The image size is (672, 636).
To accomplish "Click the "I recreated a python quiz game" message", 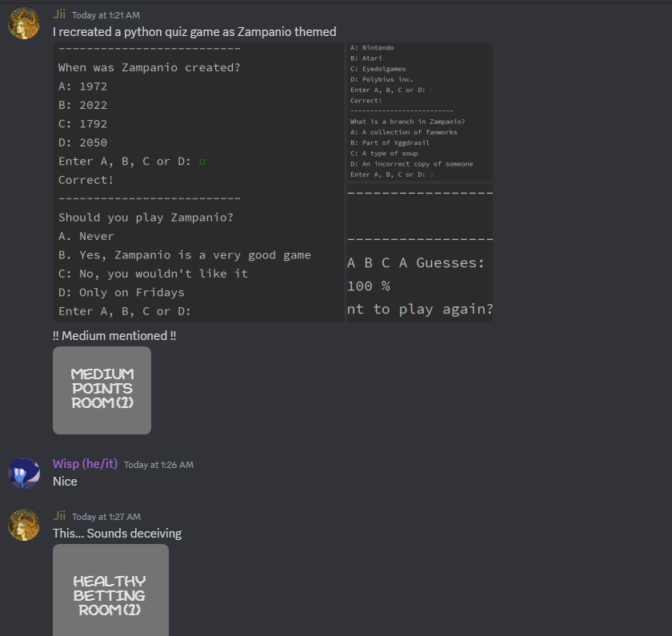I will pyautogui.click(x=194, y=32).
